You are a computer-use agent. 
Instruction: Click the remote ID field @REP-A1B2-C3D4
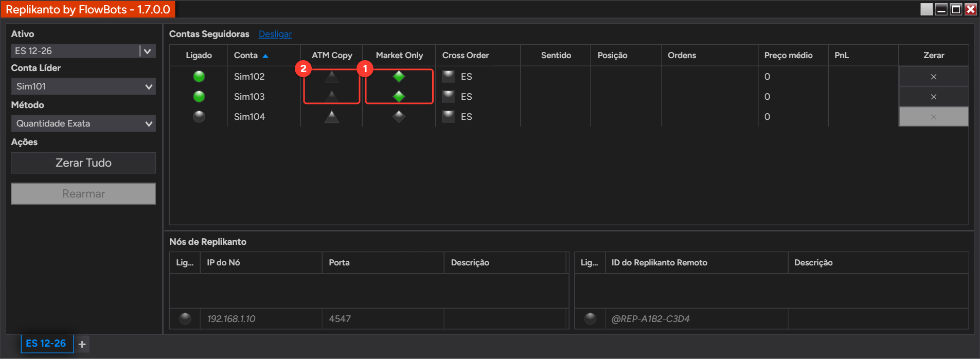696,319
